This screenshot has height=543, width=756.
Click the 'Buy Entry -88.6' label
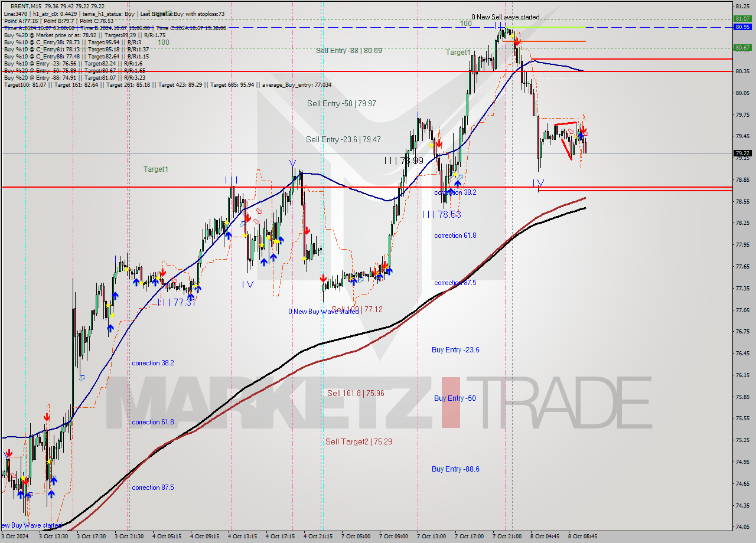[455, 469]
